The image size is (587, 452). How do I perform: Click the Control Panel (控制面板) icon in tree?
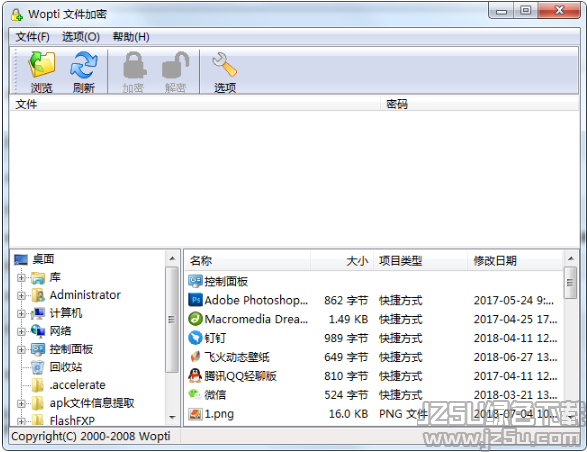pyautogui.click(x=38, y=349)
